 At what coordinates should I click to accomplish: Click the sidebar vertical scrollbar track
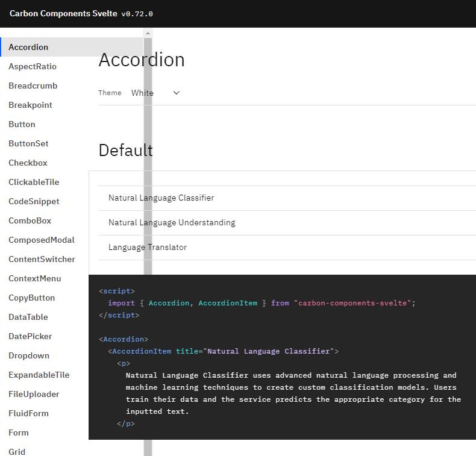[x=148, y=243]
